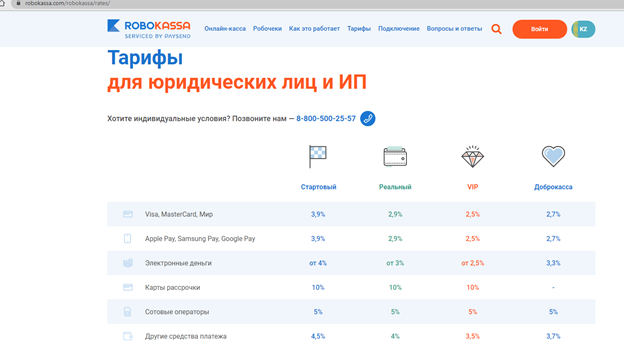Click the Карты рассрочки row label
Image resolution: width=624 pixels, height=363 pixels.
coord(172,287)
